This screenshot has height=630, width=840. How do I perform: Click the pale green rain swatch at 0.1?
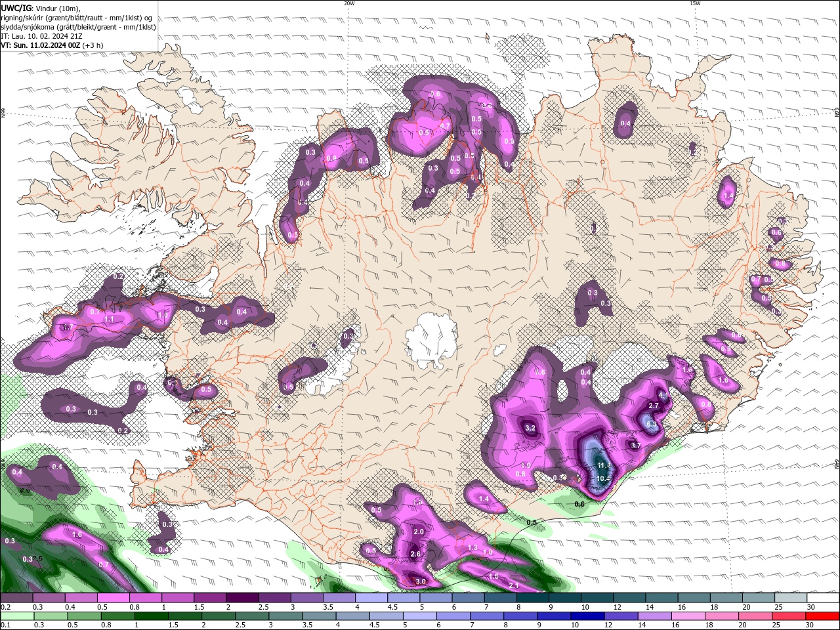click(17, 616)
